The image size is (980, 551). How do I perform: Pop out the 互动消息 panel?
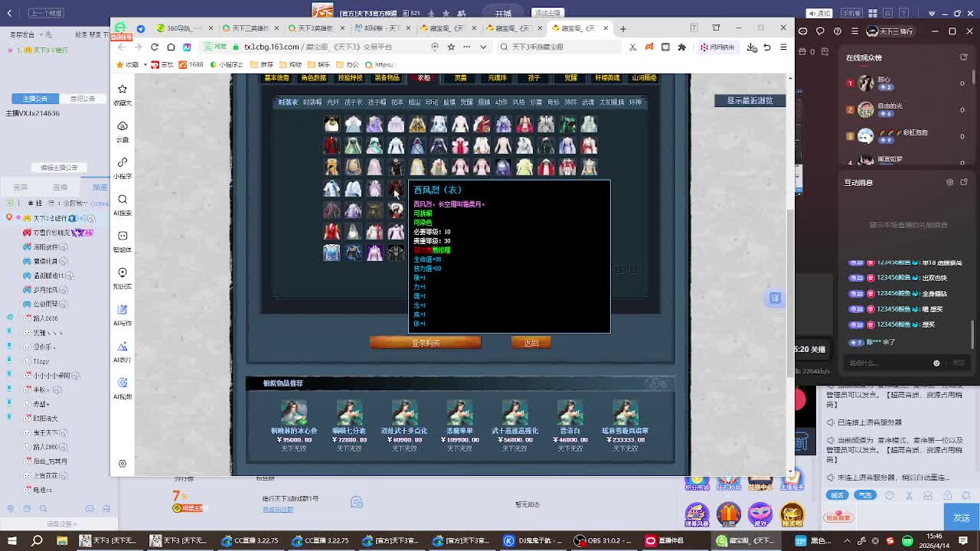click(x=964, y=182)
